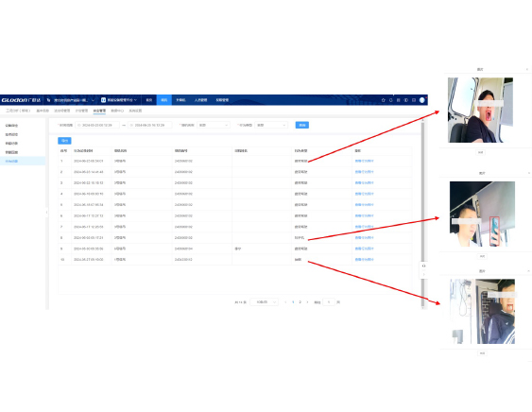This screenshot has width=532, height=412.
Task: Close the top photo popup with its X
Action: (527, 69)
